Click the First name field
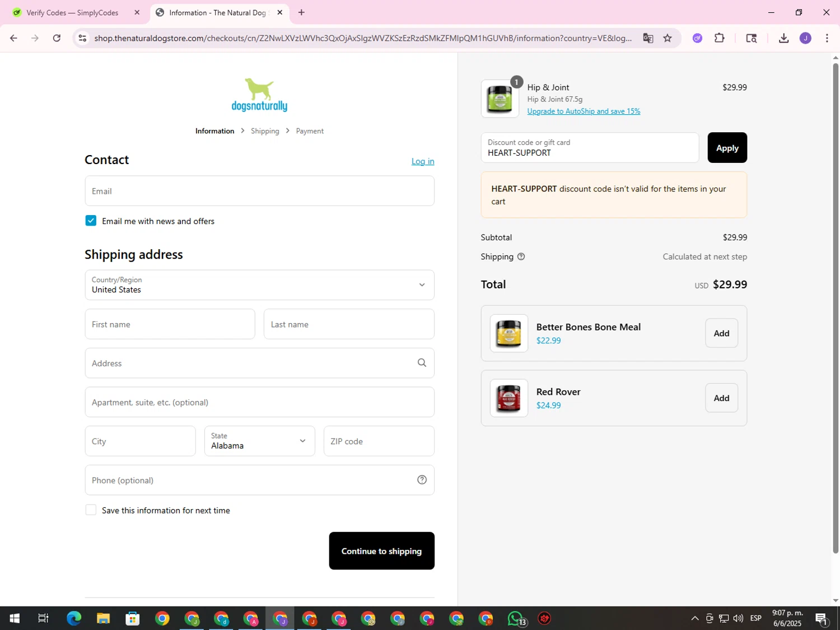The height and width of the screenshot is (630, 840). [x=170, y=324]
